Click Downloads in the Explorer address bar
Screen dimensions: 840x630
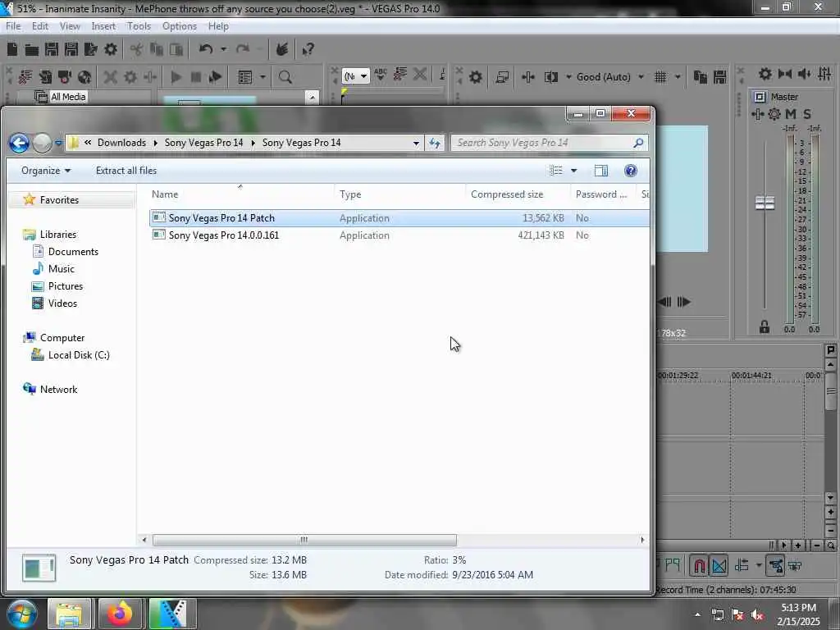(121, 143)
